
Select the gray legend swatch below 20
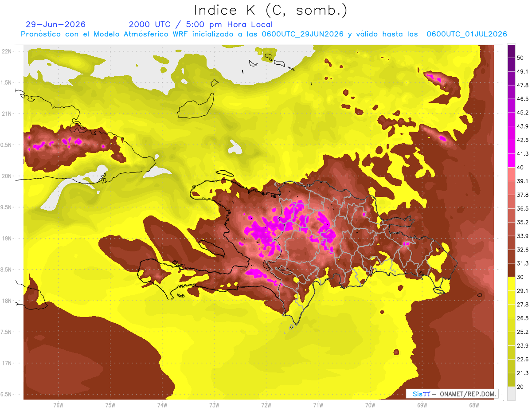[x=511, y=394]
